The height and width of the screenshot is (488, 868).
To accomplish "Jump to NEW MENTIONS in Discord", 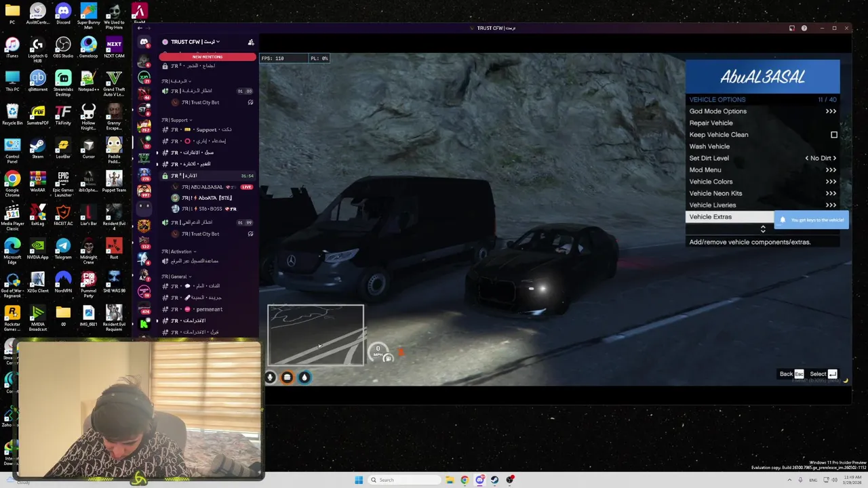I will [x=208, y=57].
